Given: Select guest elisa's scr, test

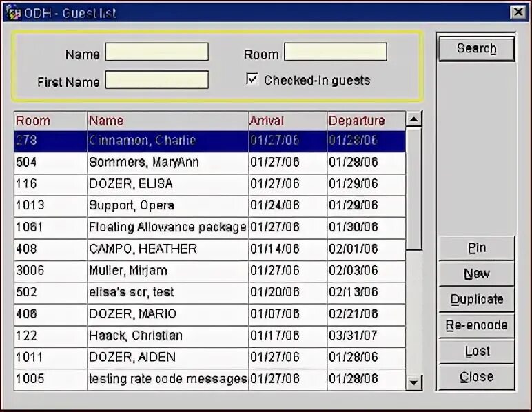Looking at the screenshot, I should (x=209, y=293).
